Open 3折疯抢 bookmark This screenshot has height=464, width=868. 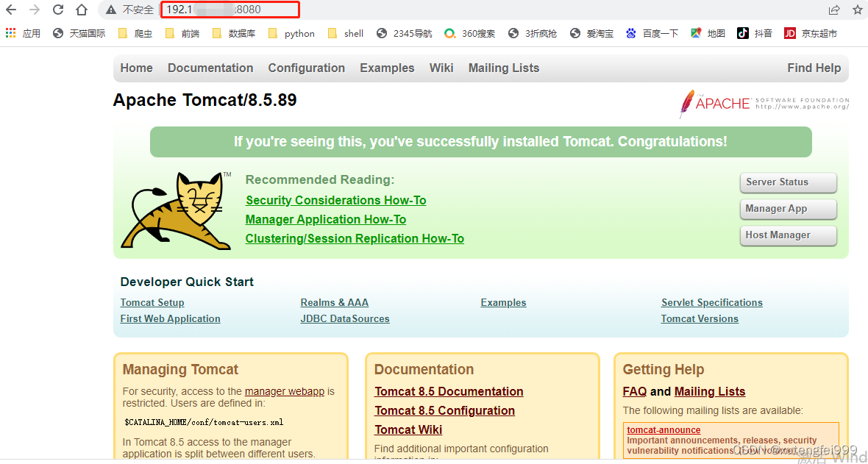pyautogui.click(x=533, y=33)
